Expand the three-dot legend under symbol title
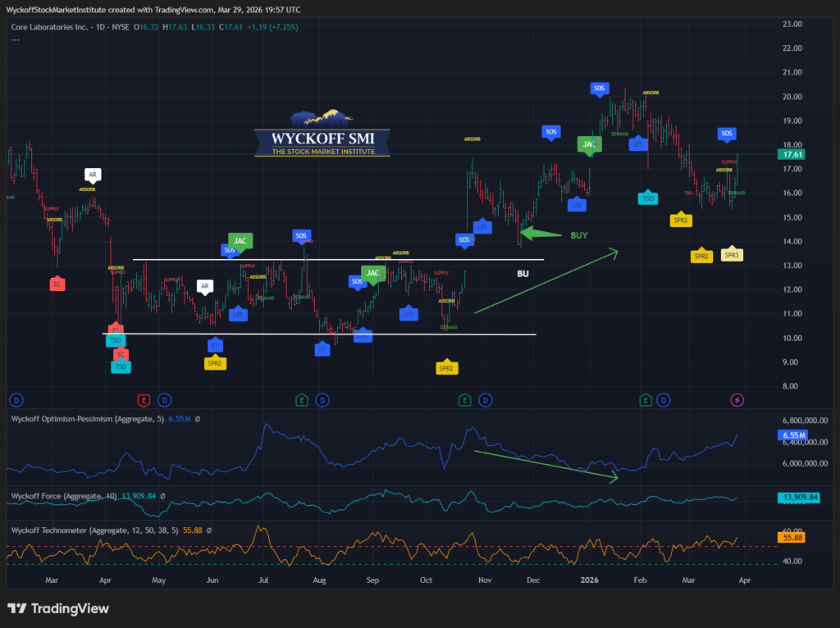The width and height of the screenshot is (840, 628). tap(15, 39)
